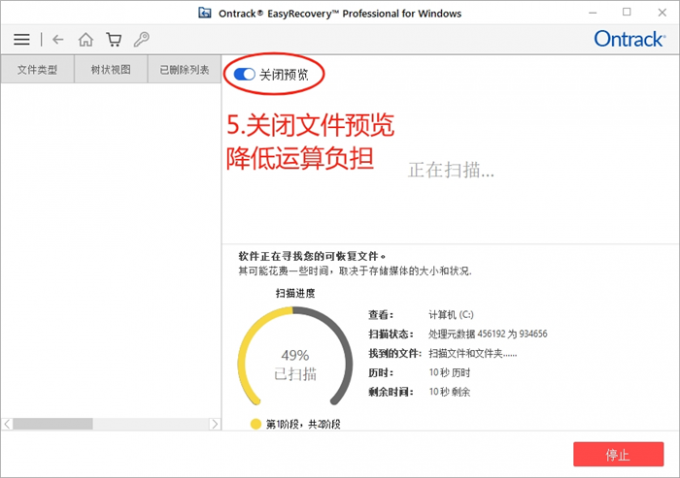Return to the home screen icon

pyautogui.click(x=85, y=40)
